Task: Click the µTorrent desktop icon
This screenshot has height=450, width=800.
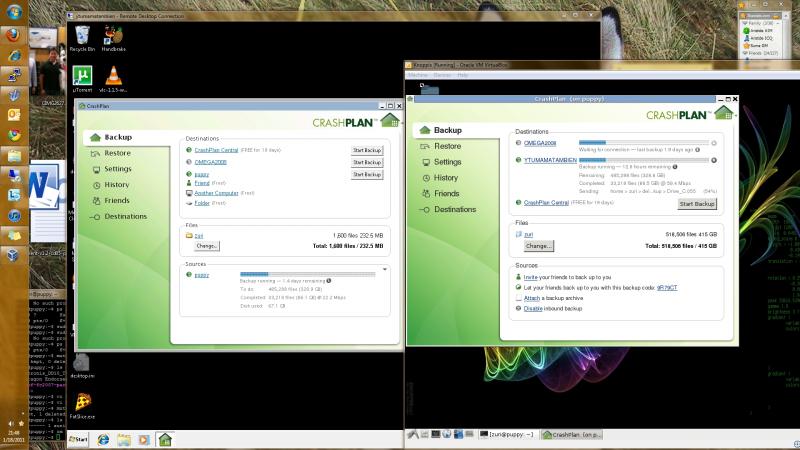Action: [83, 77]
